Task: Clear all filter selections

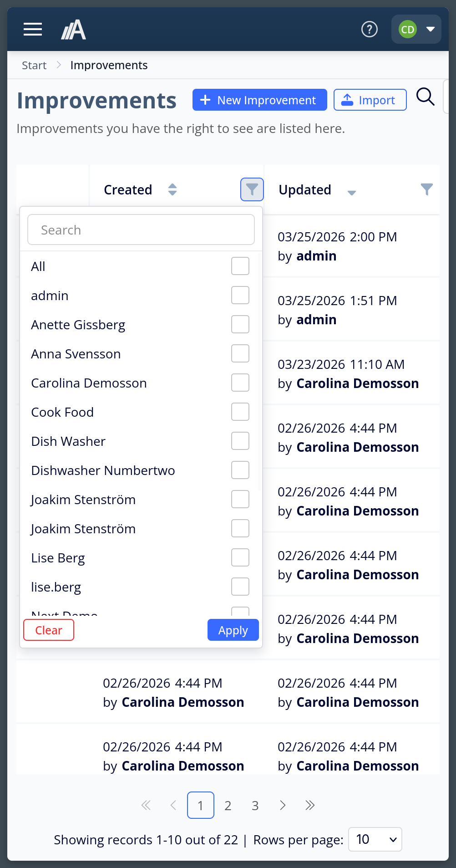Action: tap(48, 630)
